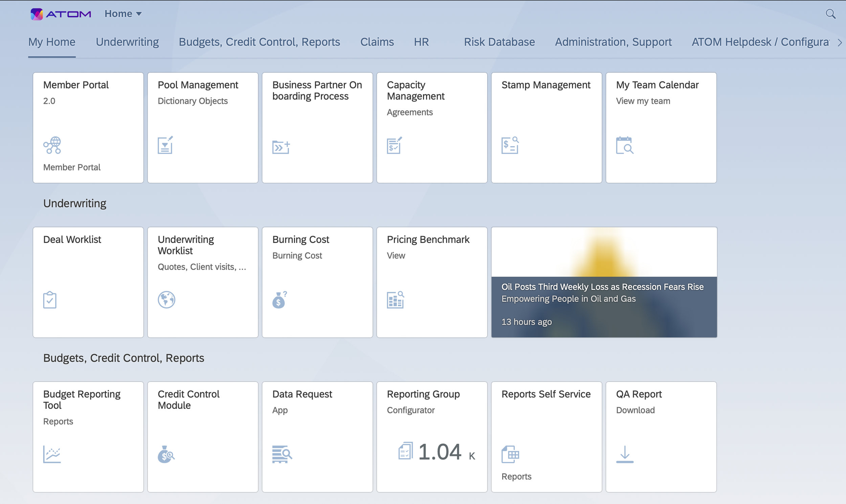This screenshot has height=504, width=846.
Task: Expand the Home dropdown menu
Action: 123,14
